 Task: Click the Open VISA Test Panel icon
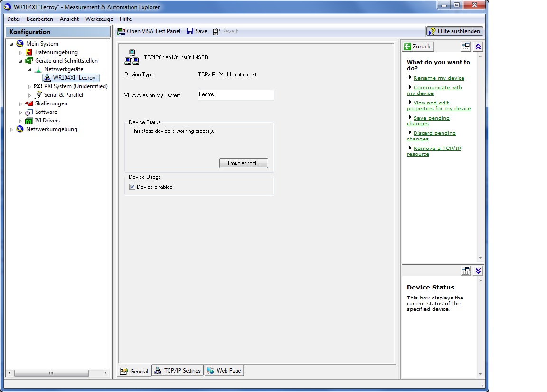(121, 31)
